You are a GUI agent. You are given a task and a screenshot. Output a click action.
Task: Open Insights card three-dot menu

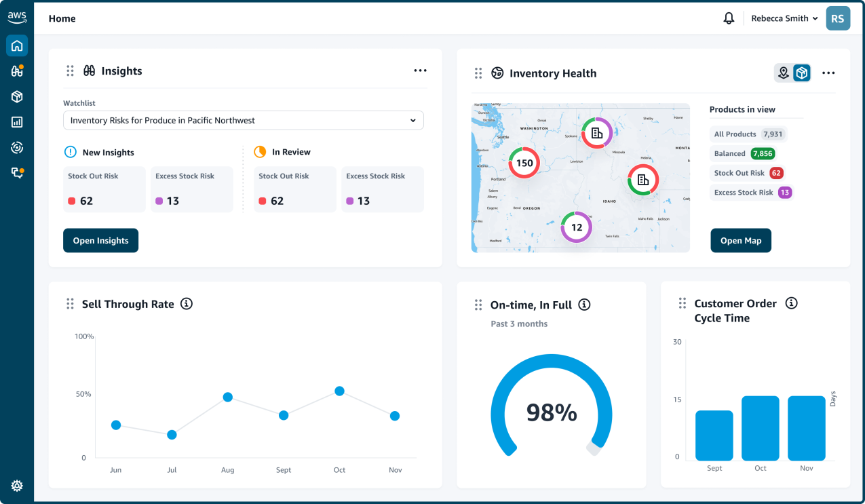(x=421, y=71)
